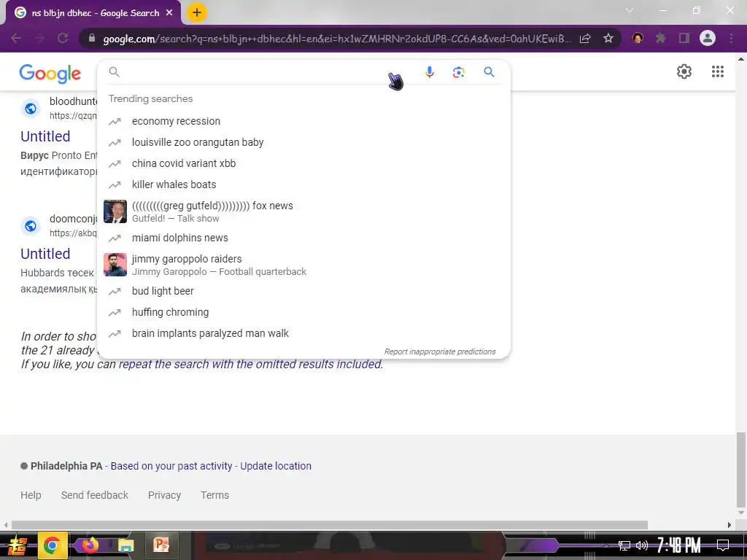Click Greg Gutfeld thumbnail image
Image resolution: width=747 pixels, height=560 pixels.
(x=115, y=211)
